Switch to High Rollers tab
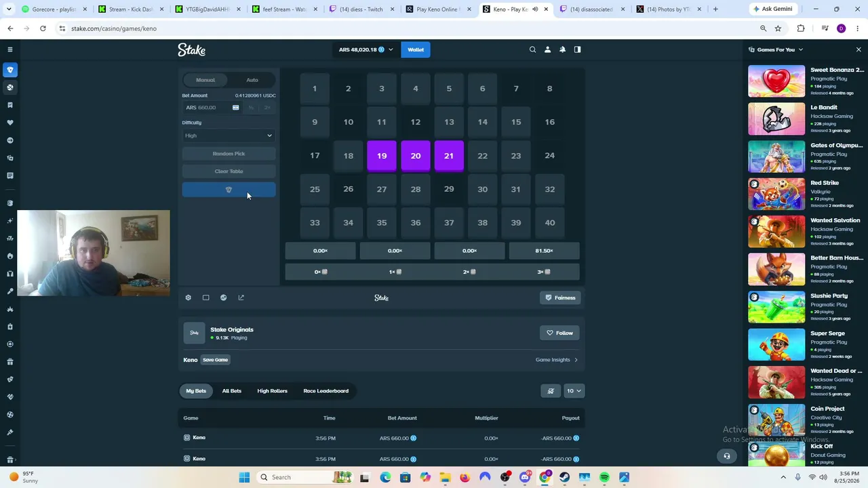Viewport: 868px width, 488px height. (x=272, y=391)
